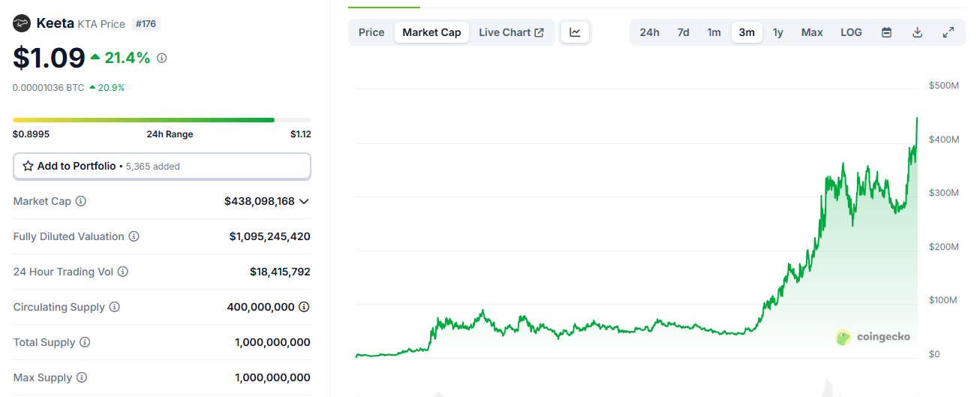The width and height of the screenshot is (980, 397).
Task: Toggle the LOG scale option
Action: tap(851, 32)
